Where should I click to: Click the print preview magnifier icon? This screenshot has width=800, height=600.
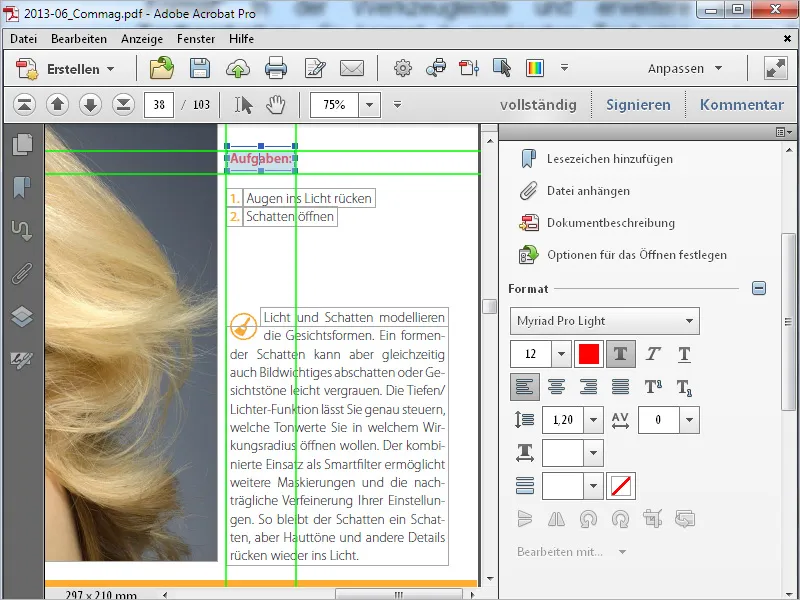(x=436, y=68)
